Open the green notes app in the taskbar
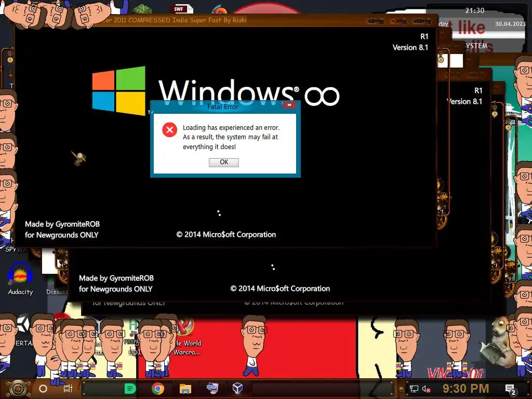The image size is (532, 399). pyautogui.click(x=130, y=389)
